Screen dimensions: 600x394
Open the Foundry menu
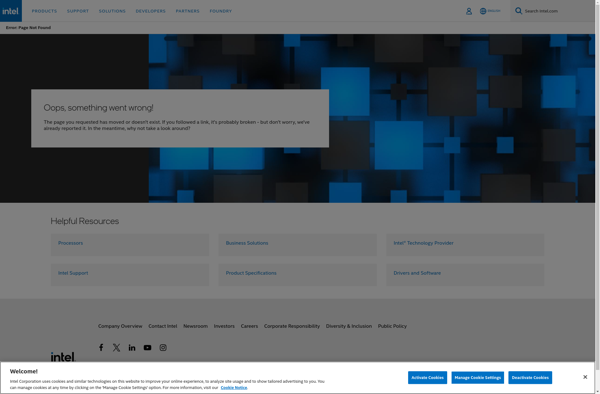click(221, 11)
